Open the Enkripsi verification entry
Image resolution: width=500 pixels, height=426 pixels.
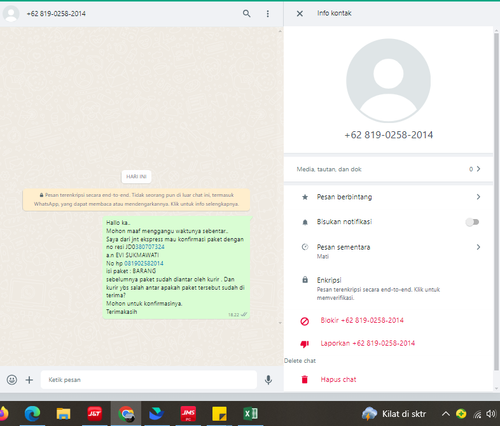click(x=388, y=288)
